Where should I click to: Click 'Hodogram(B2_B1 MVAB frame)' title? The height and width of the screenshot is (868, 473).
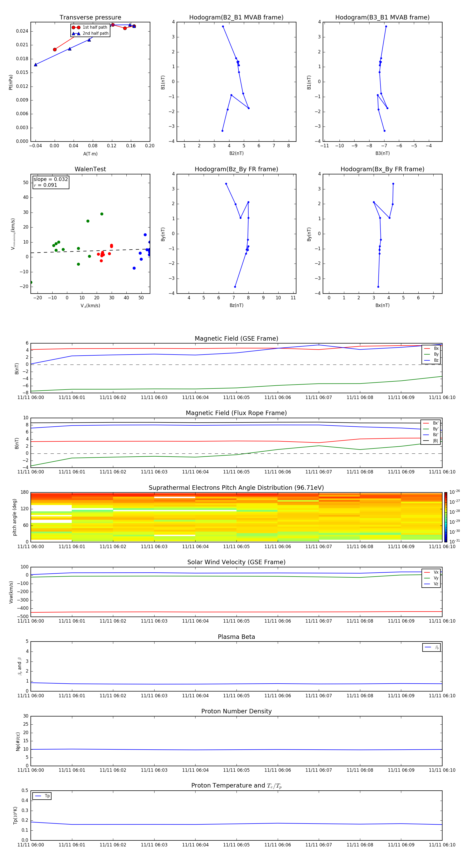tap(236, 18)
